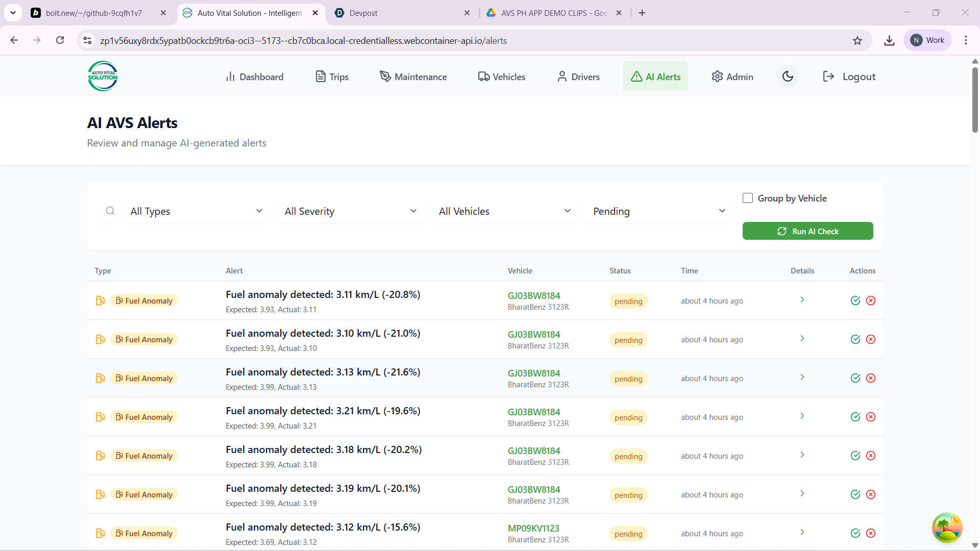This screenshot has width=980, height=551.
Task: Click the page vertical scrollbar
Action: [x=975, y=99]
